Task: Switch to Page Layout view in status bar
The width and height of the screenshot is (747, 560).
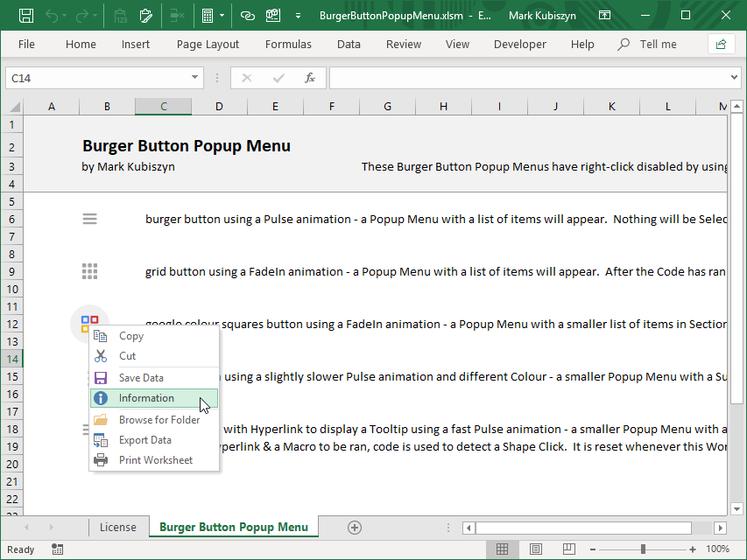Action: click(x=536, y=549)
